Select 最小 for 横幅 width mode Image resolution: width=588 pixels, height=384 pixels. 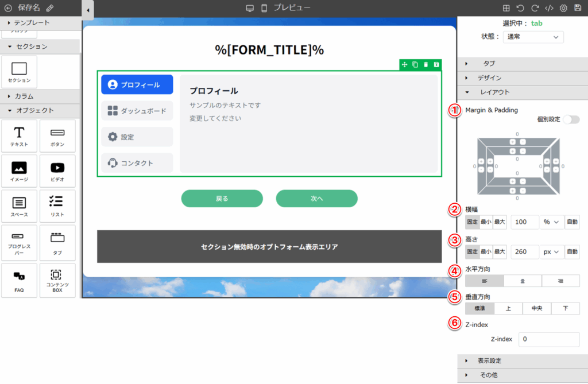click(x=486, y=222)
